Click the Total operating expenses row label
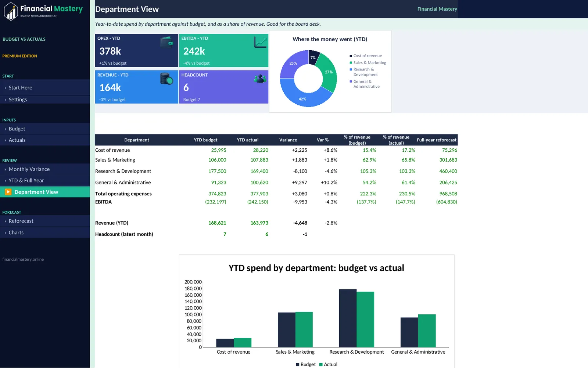Viewport: 588px width, 368px height. (123, 194)
